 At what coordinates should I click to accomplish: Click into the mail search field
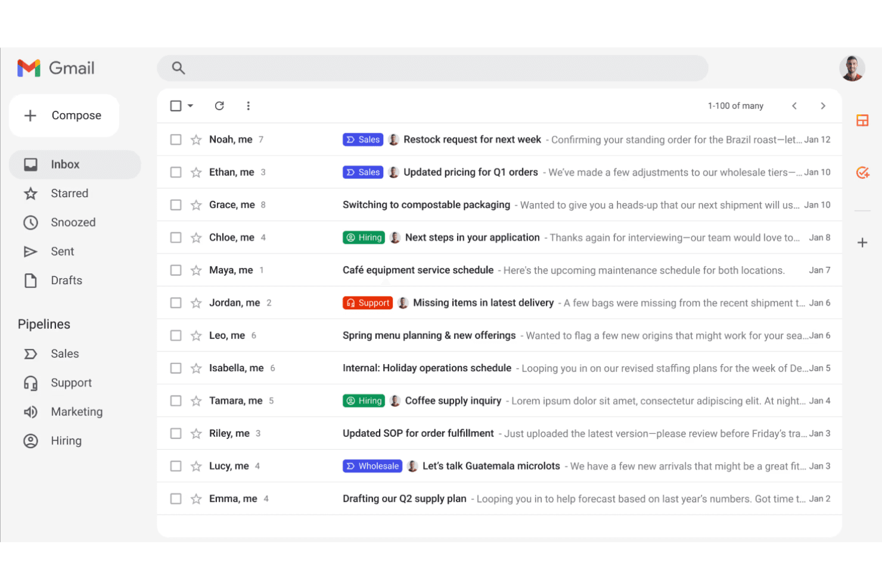coord(433,68)
